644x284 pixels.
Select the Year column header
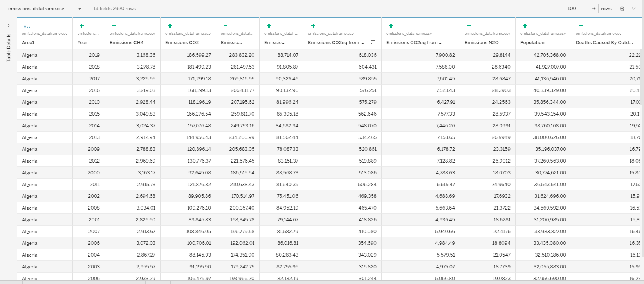(x=82, y=43)
